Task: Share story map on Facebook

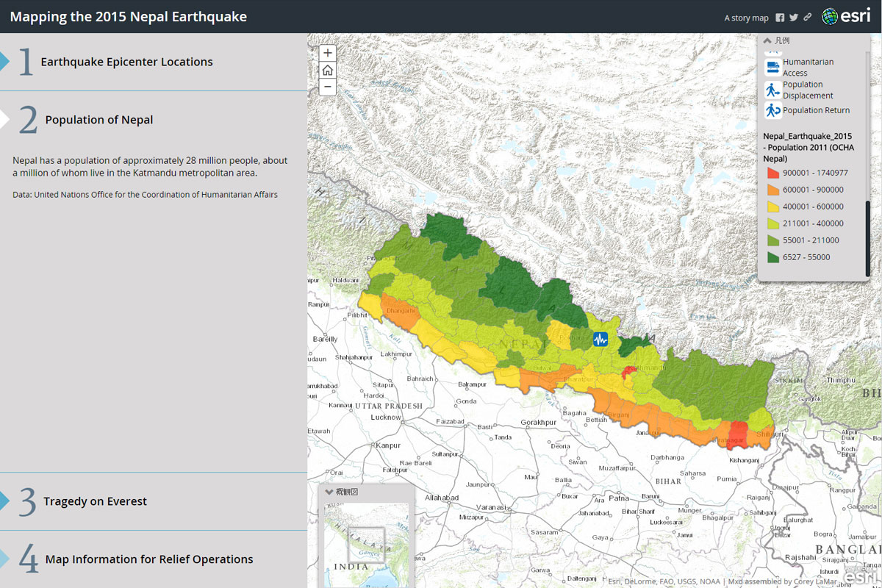Action: 780,18
